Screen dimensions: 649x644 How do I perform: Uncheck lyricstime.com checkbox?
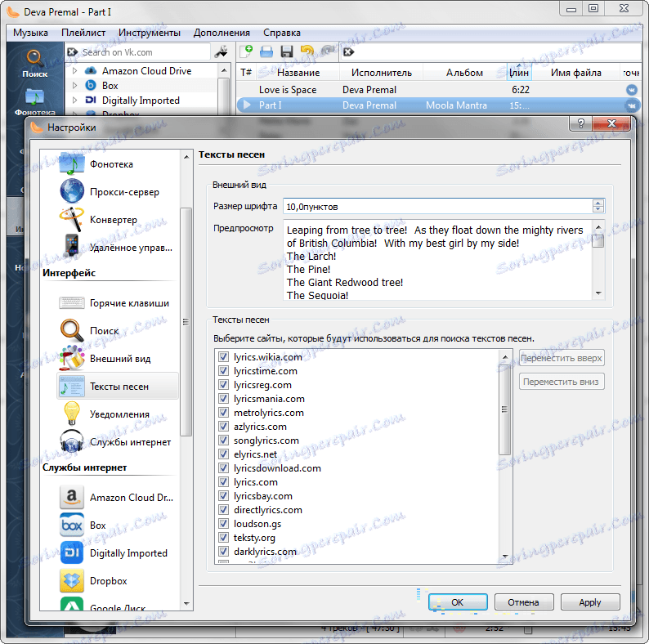coord(223,371)
